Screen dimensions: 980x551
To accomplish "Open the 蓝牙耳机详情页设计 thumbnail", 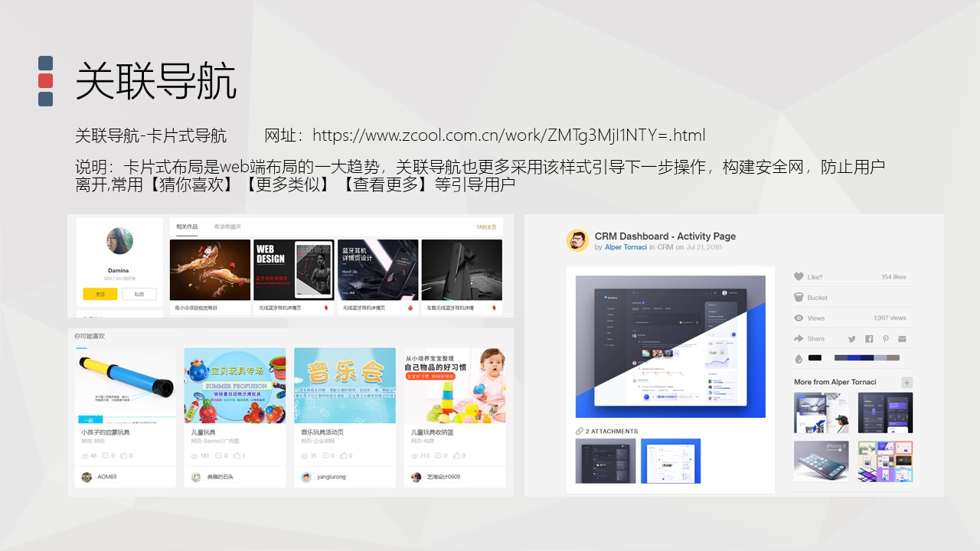I will 377,269.
